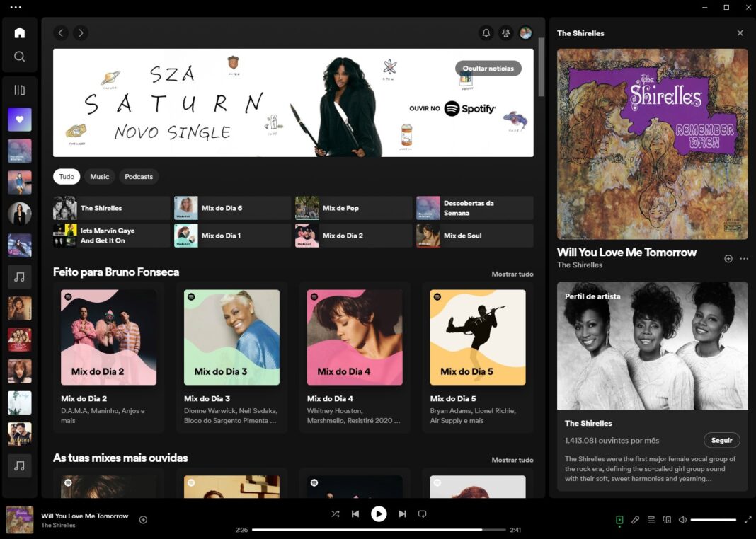Go to Home in the sidebar
This screenshot has height=539, width=756.
tap(20, 33)
